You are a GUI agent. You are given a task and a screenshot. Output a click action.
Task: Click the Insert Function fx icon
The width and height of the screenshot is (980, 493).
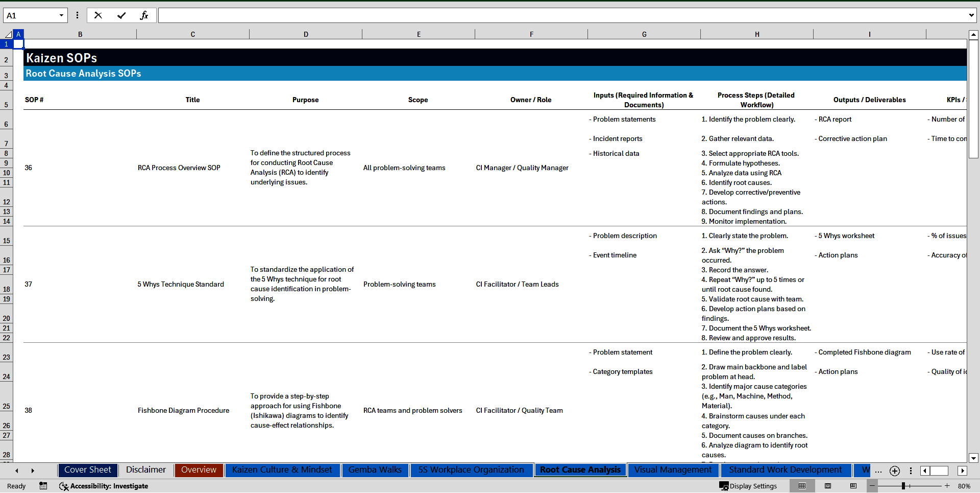144,15
